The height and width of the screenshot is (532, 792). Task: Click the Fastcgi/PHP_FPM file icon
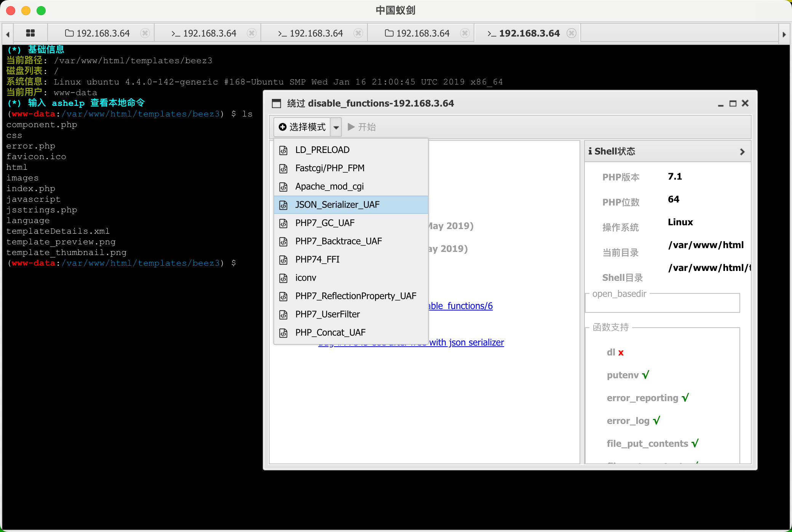pyautogui.click(x=284, y=169)
